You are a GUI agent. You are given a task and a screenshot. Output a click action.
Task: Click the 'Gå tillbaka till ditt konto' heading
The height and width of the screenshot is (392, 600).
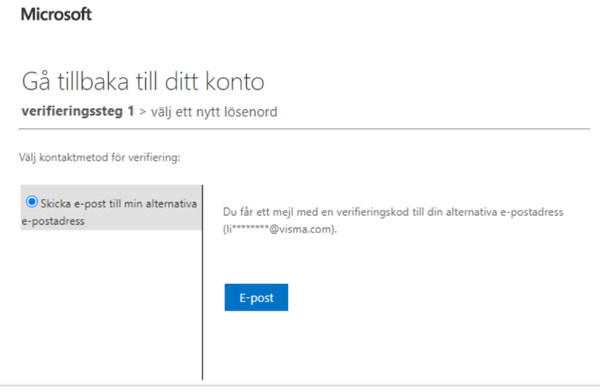pyautogui.click(x=143, y=82)
